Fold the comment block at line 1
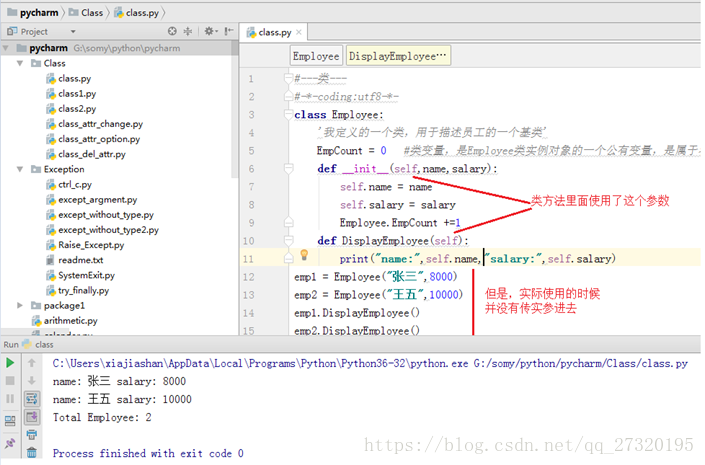The image size is (705, 465). 289,79
